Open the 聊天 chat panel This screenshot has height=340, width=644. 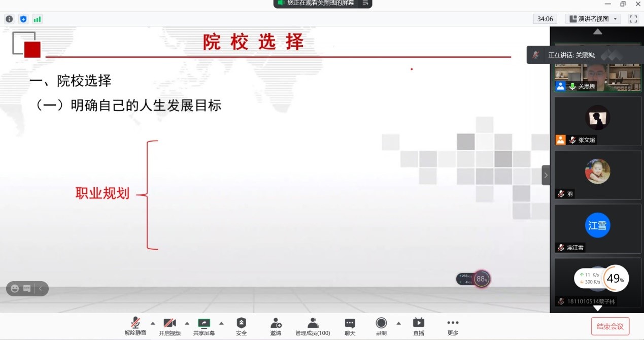point(350,326)
